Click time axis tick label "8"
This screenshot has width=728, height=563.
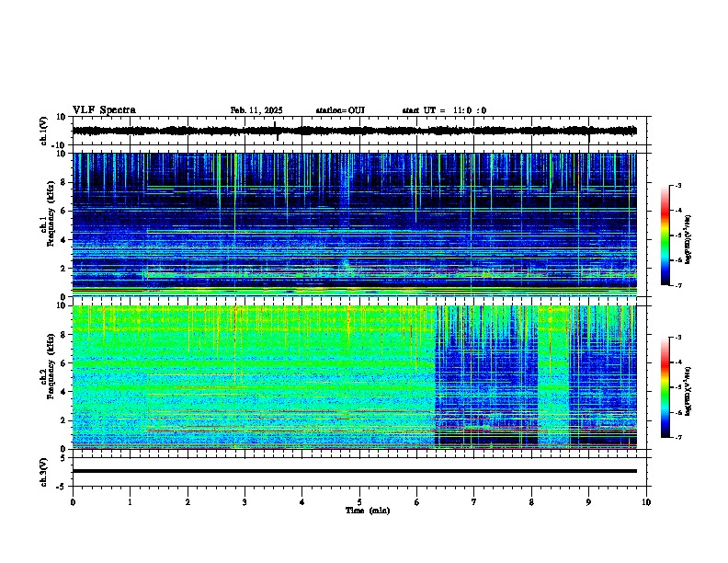(531, 502)
